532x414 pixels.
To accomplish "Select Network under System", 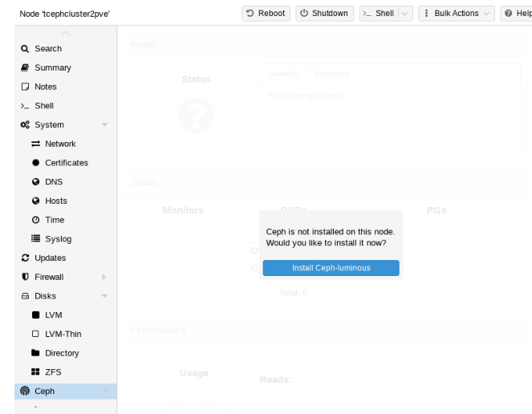I will [x=66, y=144].
